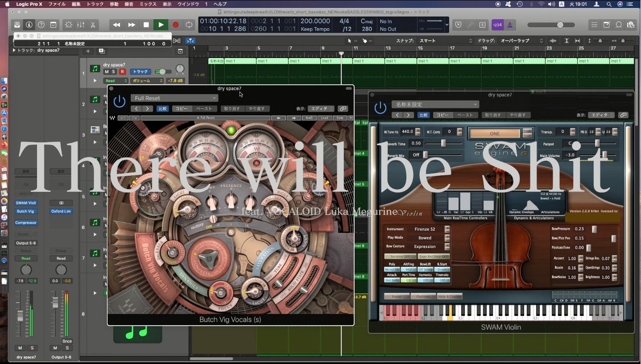Mute the dry space7 track
The height and width of the screenshot is (364, 641).
click(107, 72)
